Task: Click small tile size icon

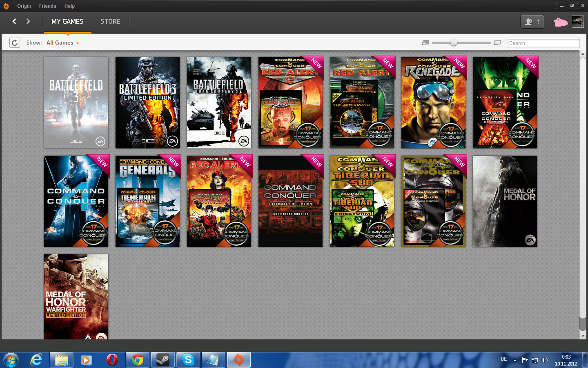Action: point(425,43)
